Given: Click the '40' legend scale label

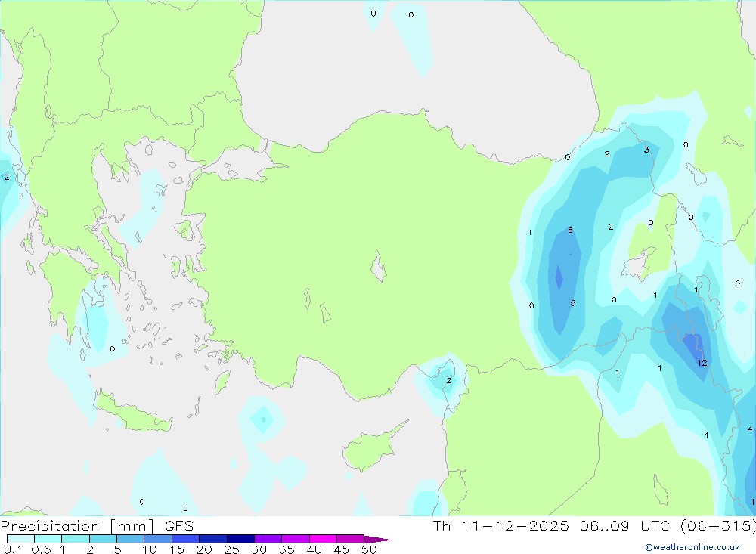Looking at the screenshot, I should tap(314, 549).
